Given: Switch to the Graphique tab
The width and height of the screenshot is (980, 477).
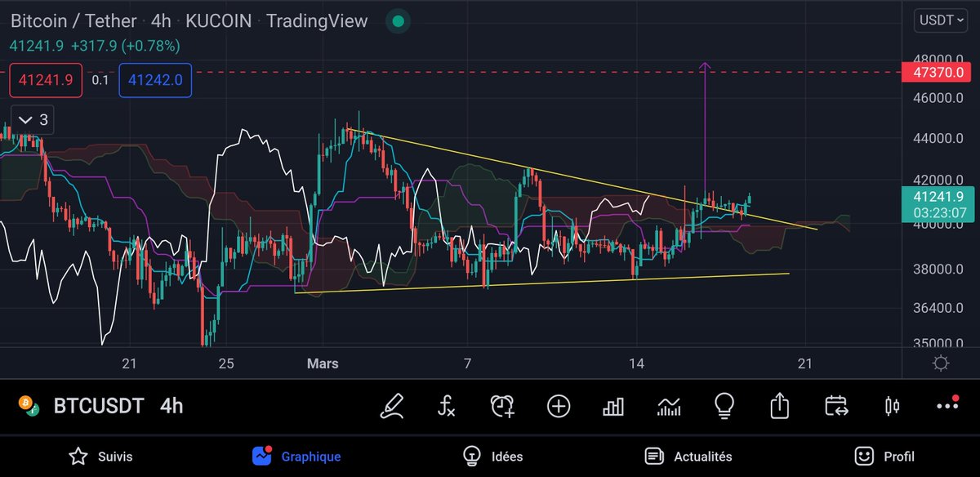Looking at the screenshot, I should pos(296,457).
